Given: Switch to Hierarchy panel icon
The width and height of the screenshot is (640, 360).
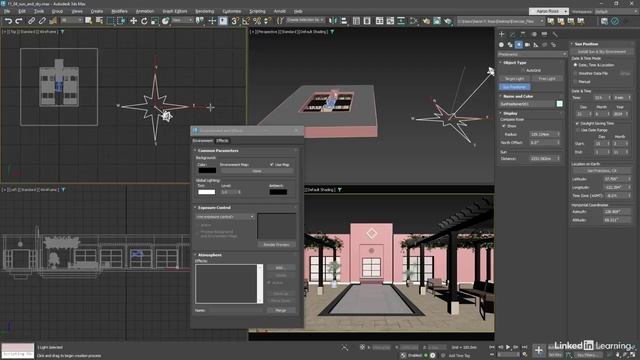Looking at the screenshot, I should point(523,34).
